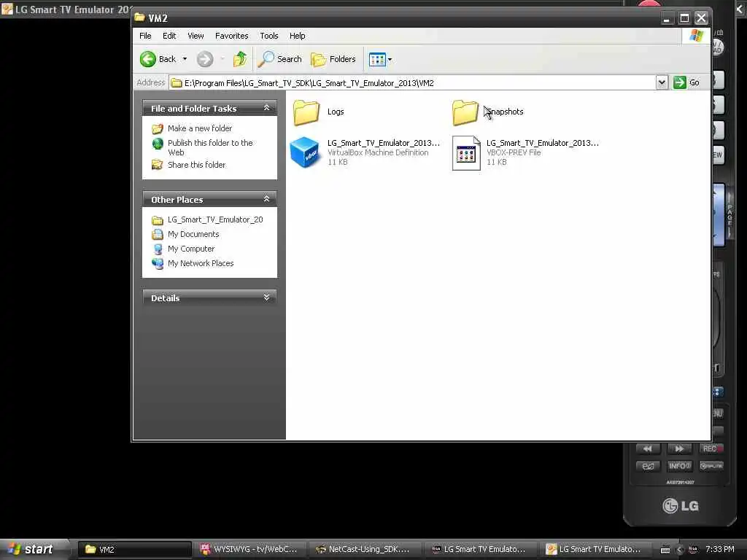747x560 pixels.
Task: Toggle the Folders tree pane
Action: point(333,59)
